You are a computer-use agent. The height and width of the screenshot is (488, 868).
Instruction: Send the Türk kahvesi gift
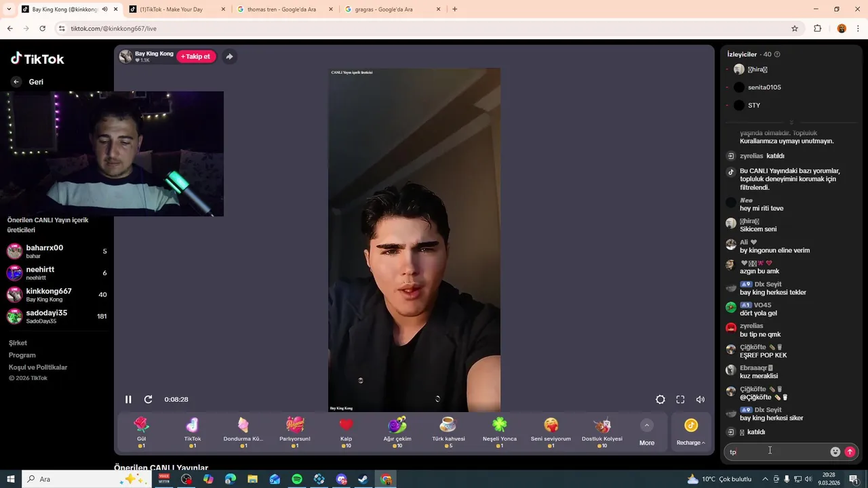pyautogui.click(x=448, y=432)
